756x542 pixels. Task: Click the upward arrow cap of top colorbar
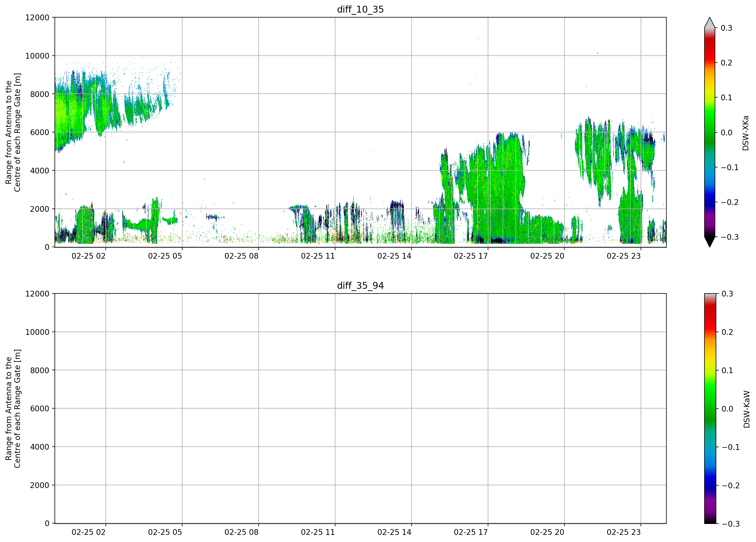pos(710,22)
